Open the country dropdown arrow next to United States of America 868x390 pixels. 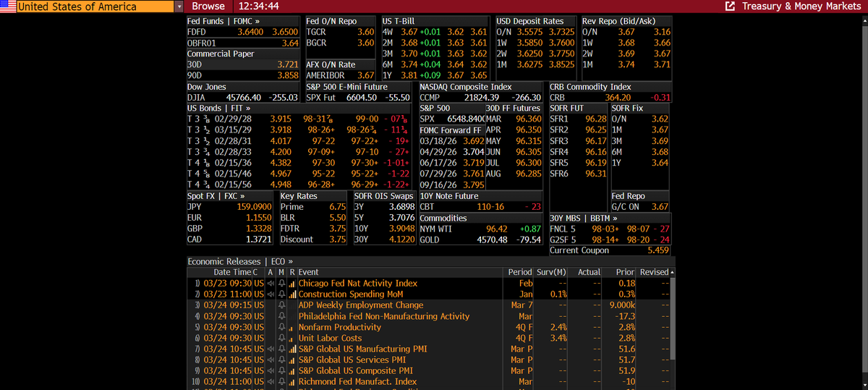pos(179,7)
